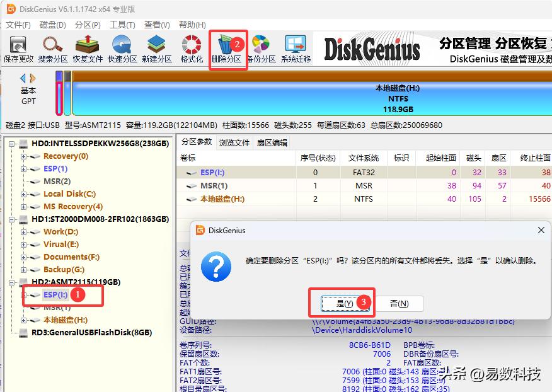552x392 pixels.
Task: Switch to the 分区参数 tab
Action: pyautogui.click(x=197, y=142)
